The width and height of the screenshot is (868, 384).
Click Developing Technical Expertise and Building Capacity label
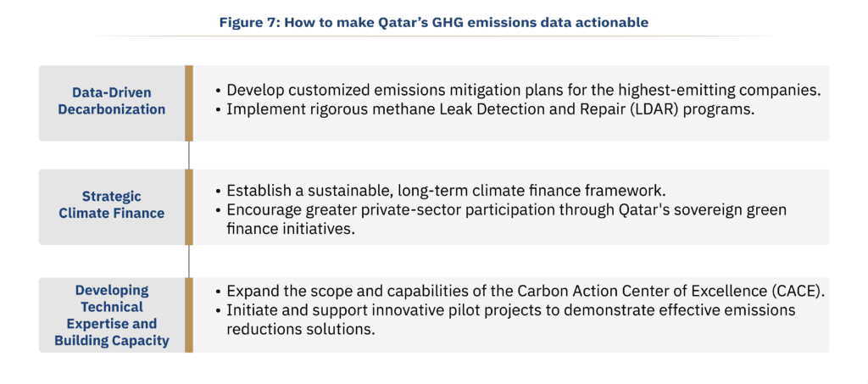tap(112, 315)
